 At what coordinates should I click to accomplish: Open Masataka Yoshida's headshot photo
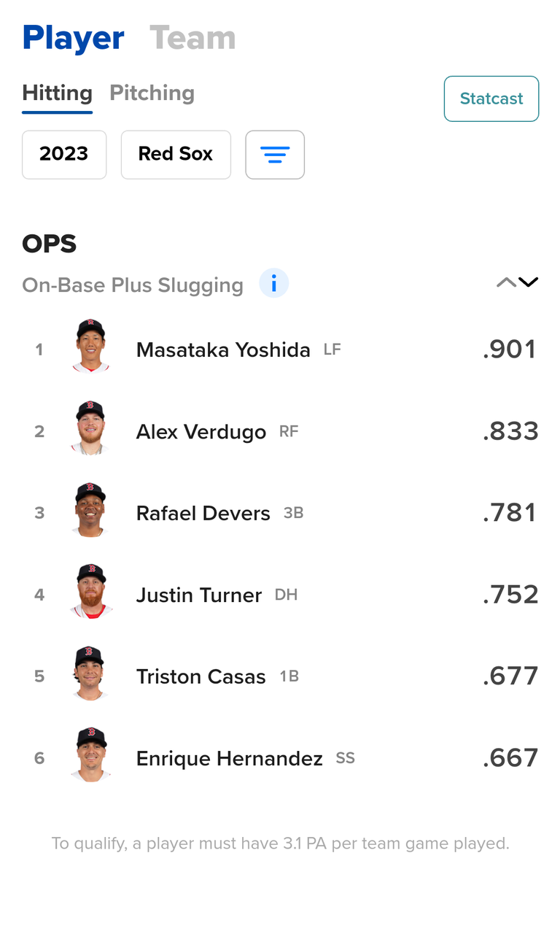click(91, 346)
